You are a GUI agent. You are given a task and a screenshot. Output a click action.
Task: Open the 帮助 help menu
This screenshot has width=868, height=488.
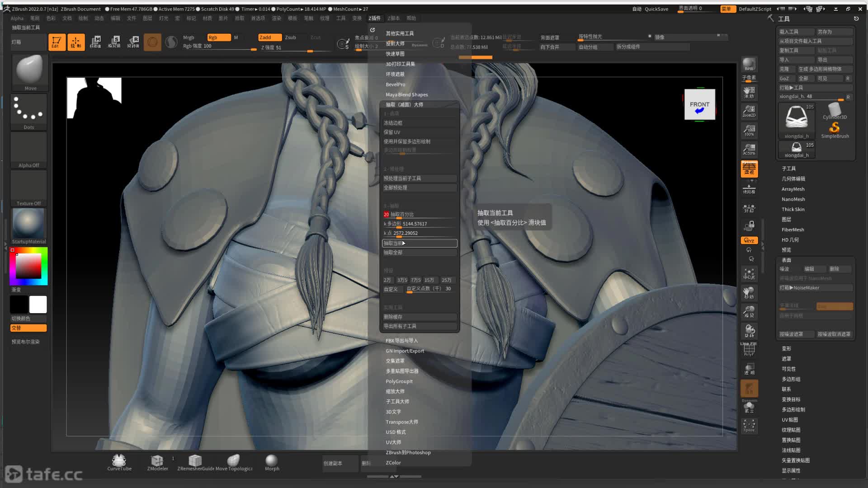pyautogui.click(x=411, y=19)
